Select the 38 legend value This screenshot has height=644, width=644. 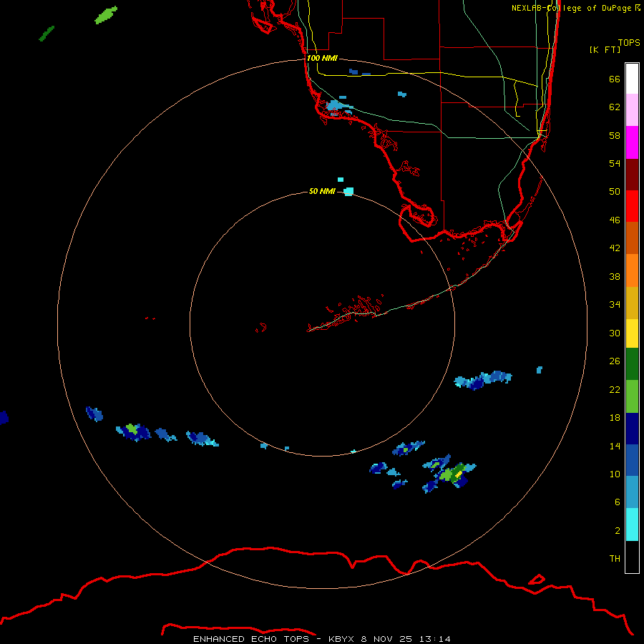pos(615,276)
